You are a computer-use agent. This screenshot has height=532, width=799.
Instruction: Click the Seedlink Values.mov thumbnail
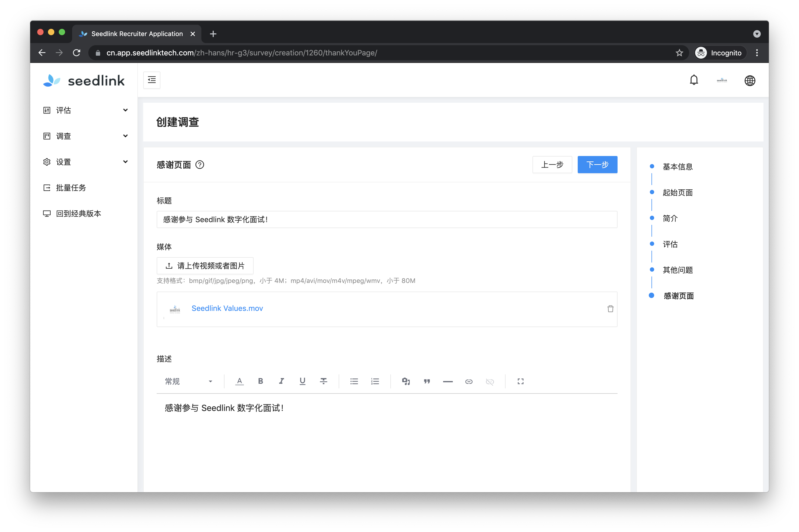pyautogui.click(x=174, y=309)
